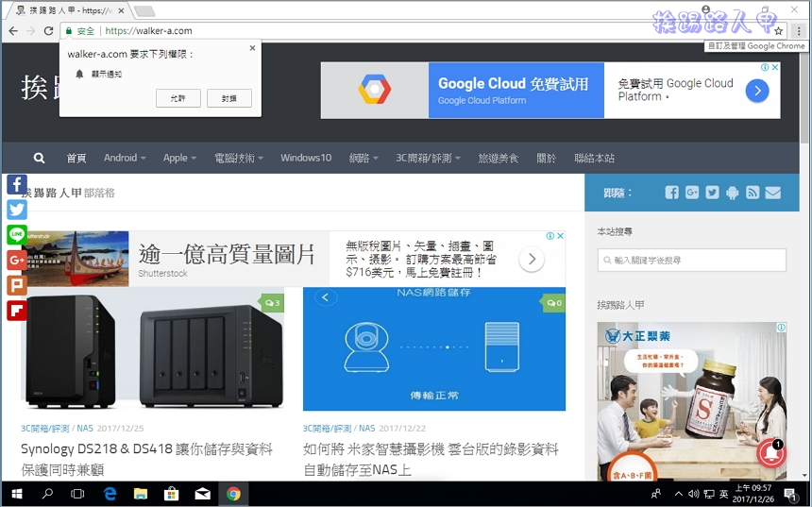The width and height of the screenshot is (812, 507).
Task: Click the taskbar clock showing 上午 09:57
Action: coord(753,494)
